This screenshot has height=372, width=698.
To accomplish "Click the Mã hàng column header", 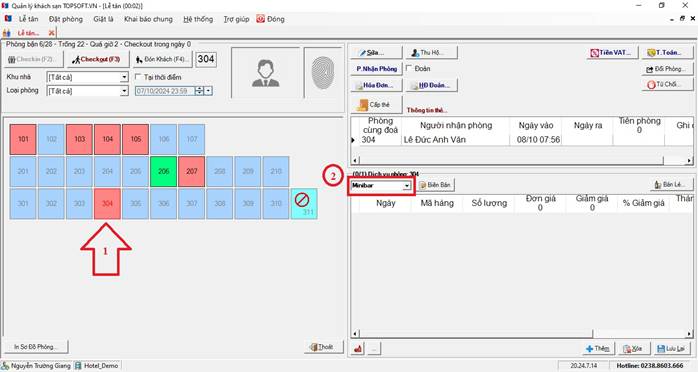I will [437, 203].
